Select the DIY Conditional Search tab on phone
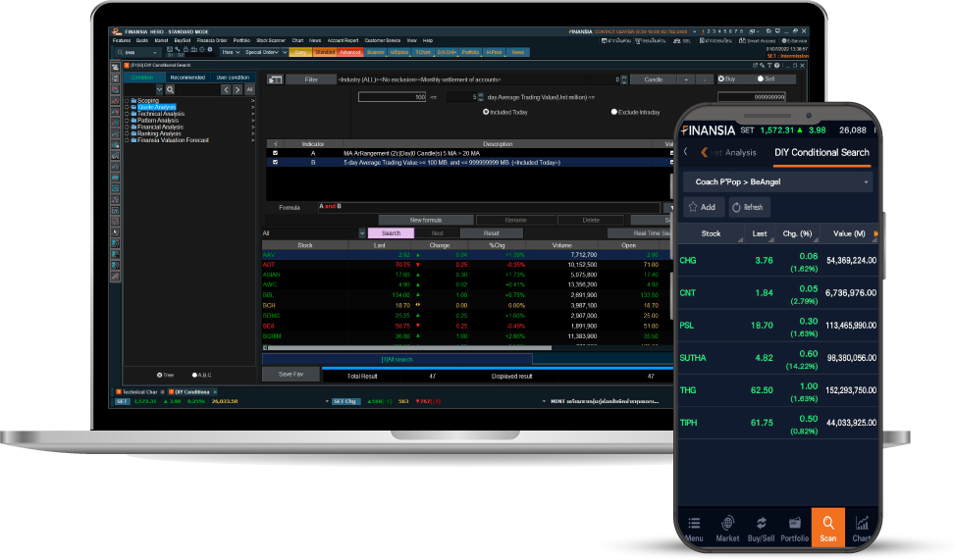Image resolution: width=954 pixels, height=560 pixels. click(821, 153)
